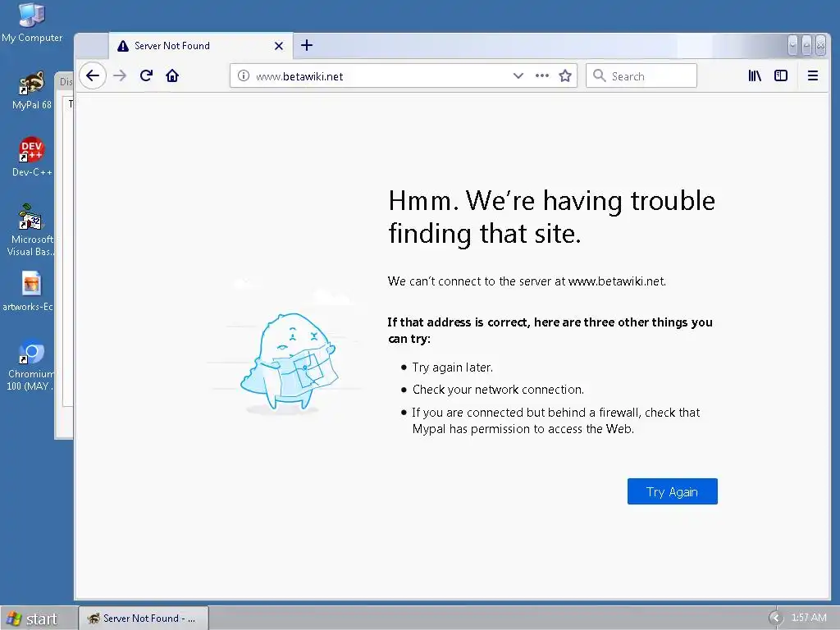
Task: Select the Dev-C++ desktop shortcut
Action: tap(32, 157)
